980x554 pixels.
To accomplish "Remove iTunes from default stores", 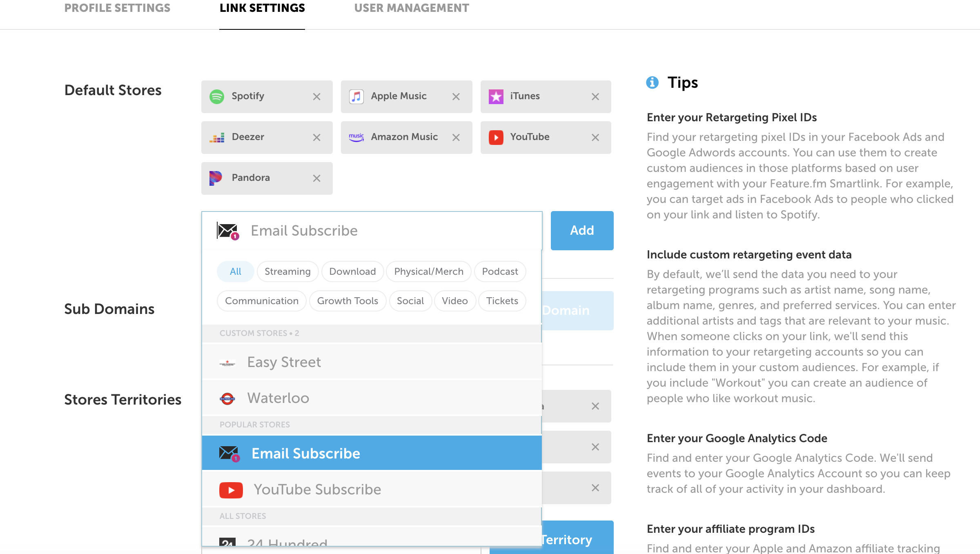I will (x=595, y=97).
